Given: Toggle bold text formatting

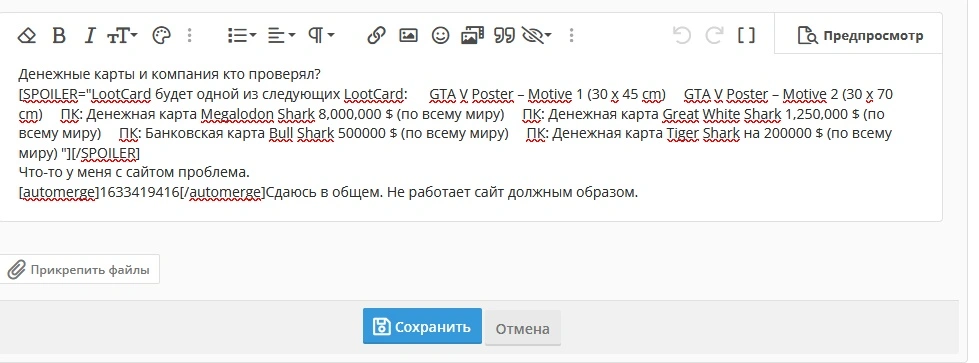Looking at the screenshot, I should [59, 36].
